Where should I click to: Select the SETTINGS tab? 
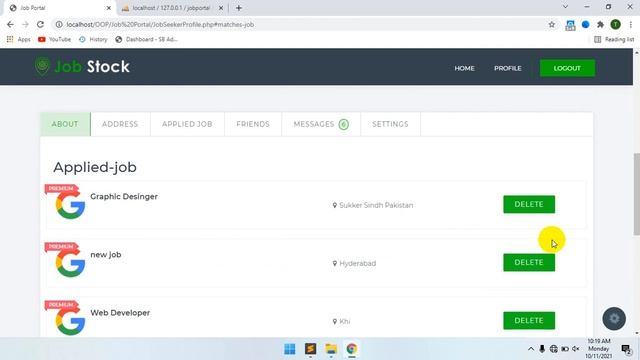[390, 124]
